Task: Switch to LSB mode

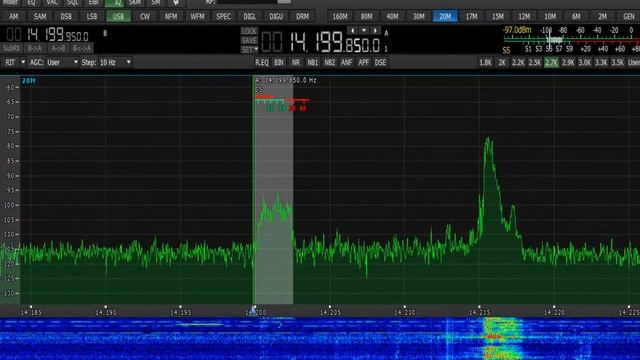Action: pyautogui.click(x=92, y=17)
